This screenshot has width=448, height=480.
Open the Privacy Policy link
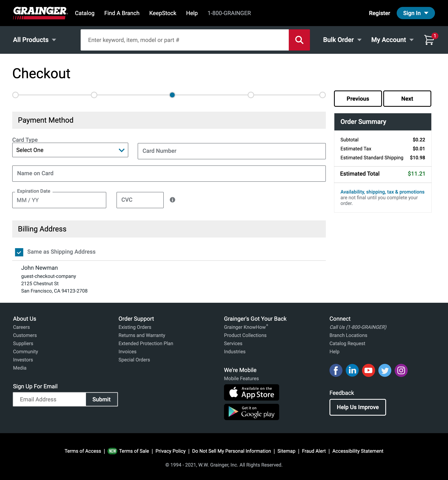click(170, 451)
